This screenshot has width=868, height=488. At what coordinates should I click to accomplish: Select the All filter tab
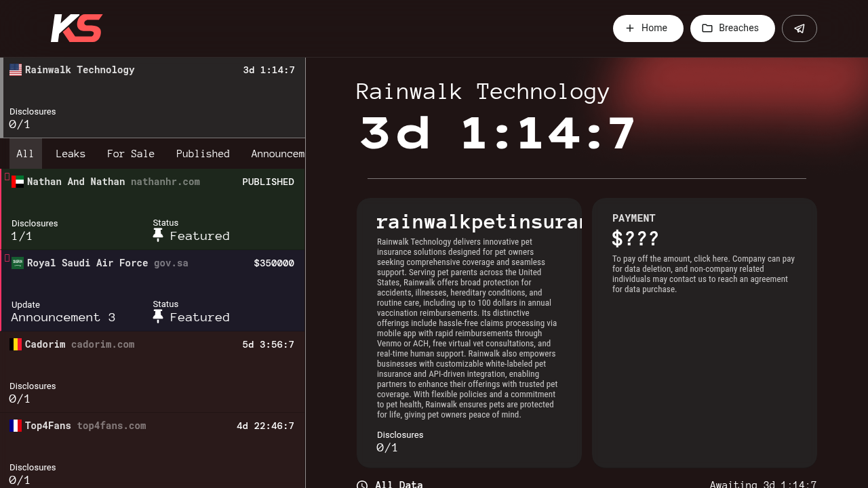[25, 154]
